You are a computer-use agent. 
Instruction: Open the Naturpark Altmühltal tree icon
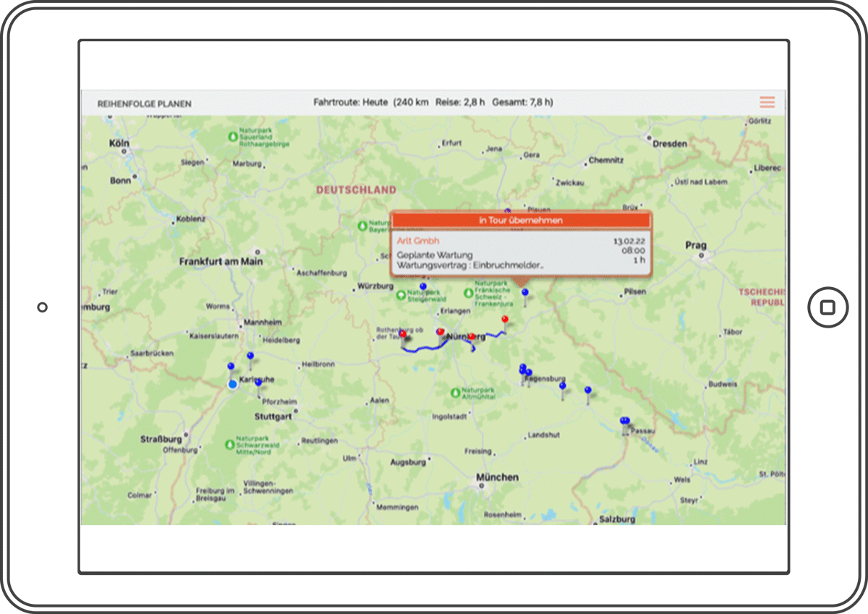pyautogui.click(x=455, y=393)
